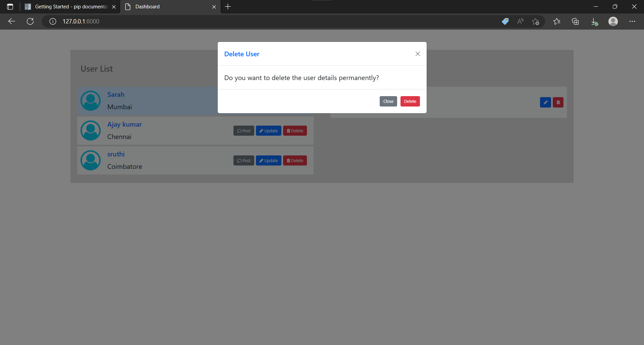Click Post button for sruthi

click(244, 160)
